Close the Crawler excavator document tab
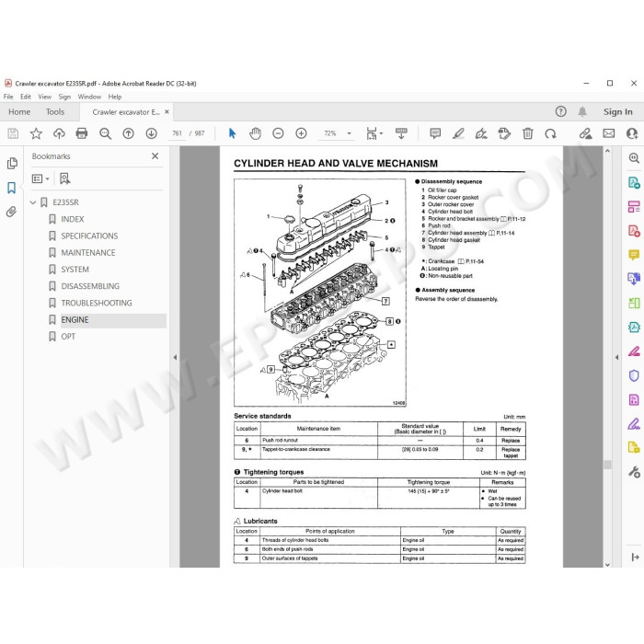Screen dimensions: 644x644 [167, 111]
